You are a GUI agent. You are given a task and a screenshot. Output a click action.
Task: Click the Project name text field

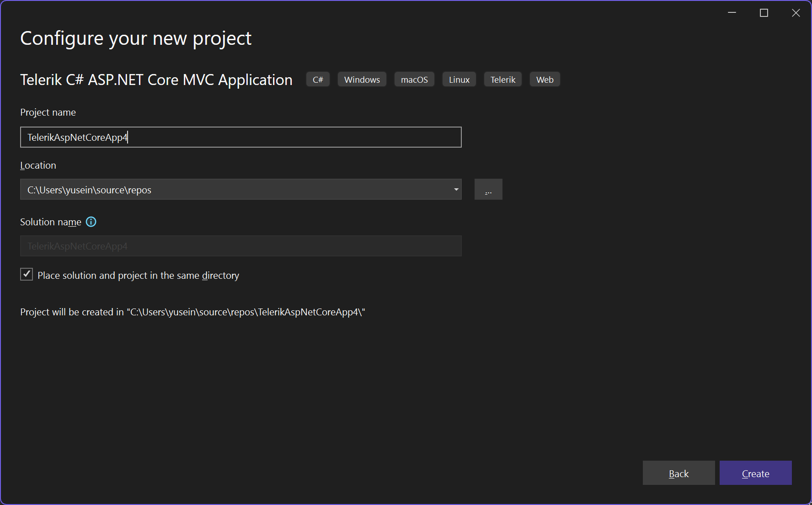240,137
